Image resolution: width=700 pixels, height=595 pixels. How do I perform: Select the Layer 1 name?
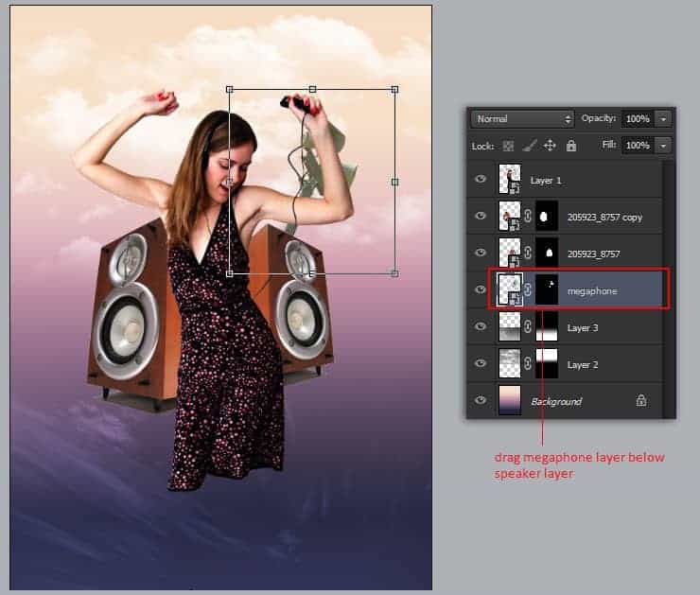[x=546, y=181]
